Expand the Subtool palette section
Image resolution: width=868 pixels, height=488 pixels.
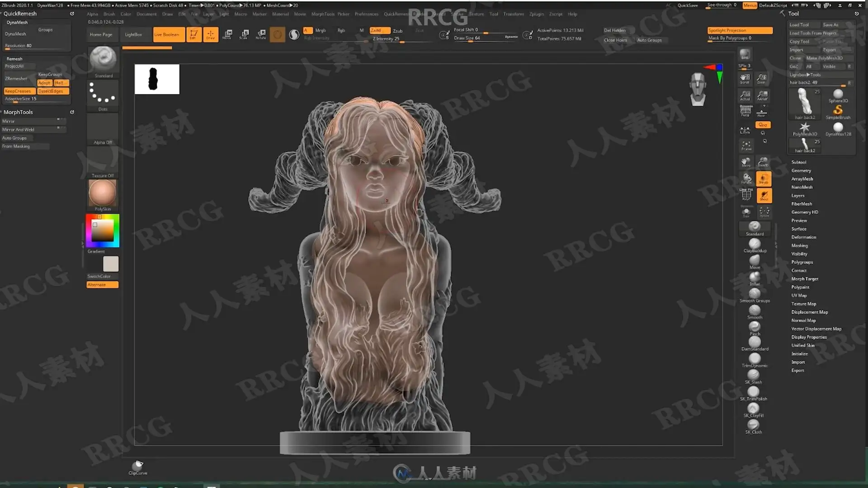click(x=798, y=162)
